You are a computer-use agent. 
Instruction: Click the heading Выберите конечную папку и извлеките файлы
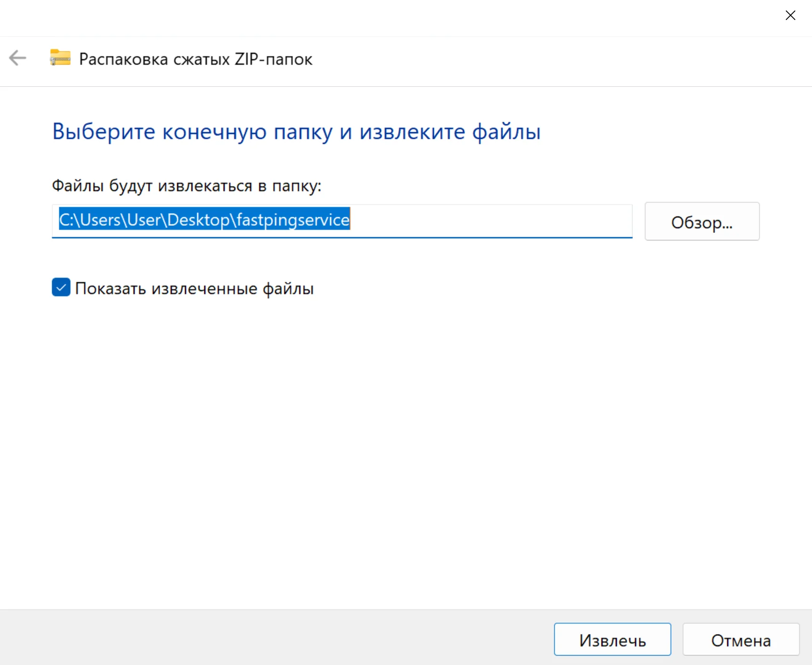coord(296,131)
